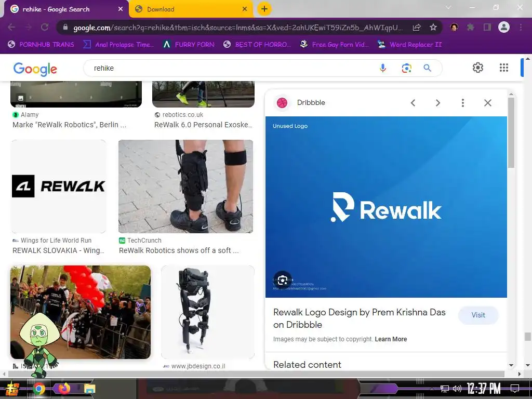
Task: Open the Extensions puzzle icon
Action: pos(471,27)
